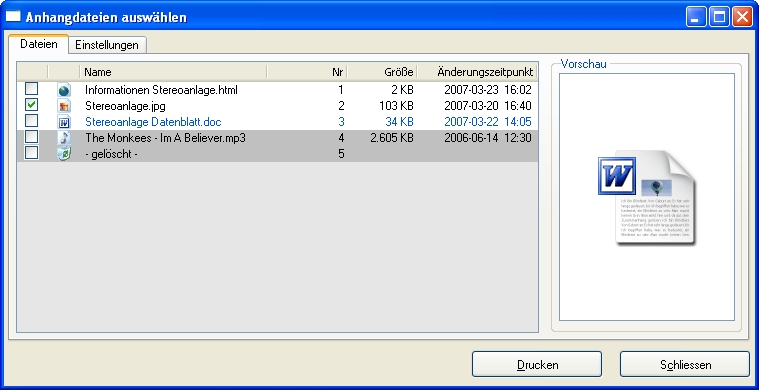
Task: Tick the checkbox for Stereoanlage Datenblatt.doc
Action: point(31,120)
